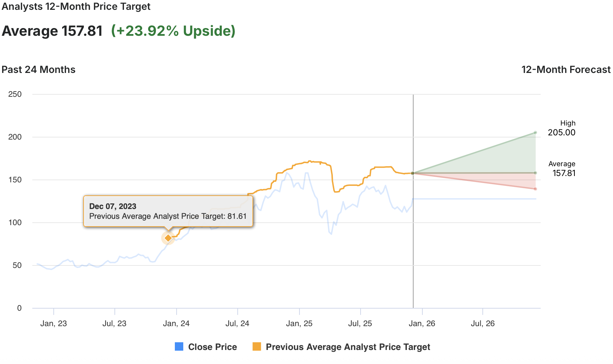613x364 pixels.
Task: Click the Average 157.81 forecast label
Action: 563,173
